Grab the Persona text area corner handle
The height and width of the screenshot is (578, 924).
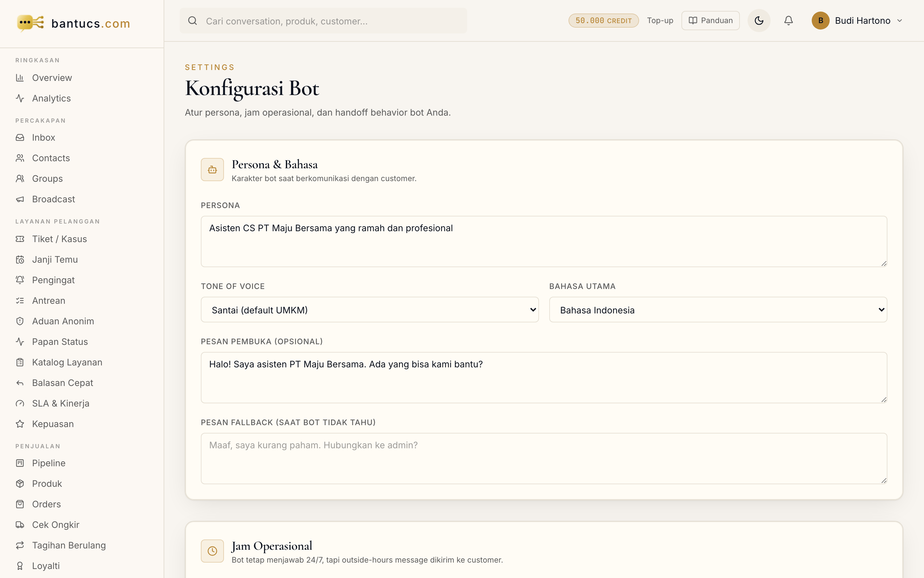pyautogui.click(x=884, y=264)
